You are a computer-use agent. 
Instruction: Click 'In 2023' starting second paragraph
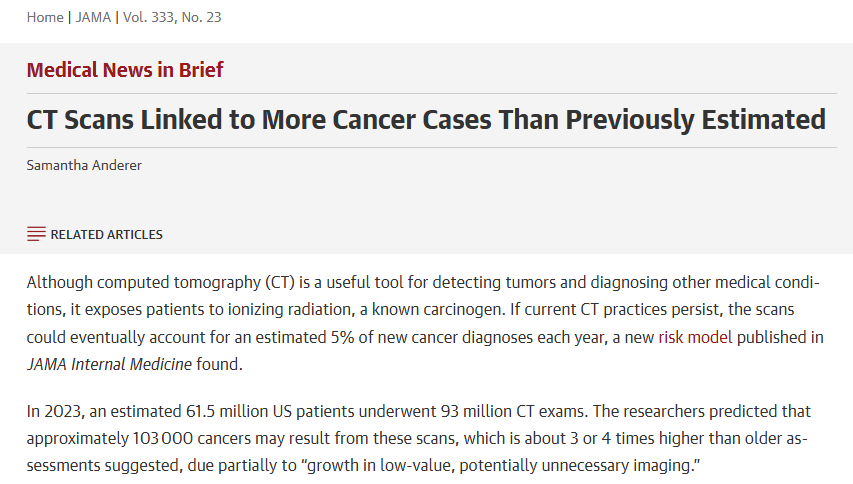click(x=55, y=411)
